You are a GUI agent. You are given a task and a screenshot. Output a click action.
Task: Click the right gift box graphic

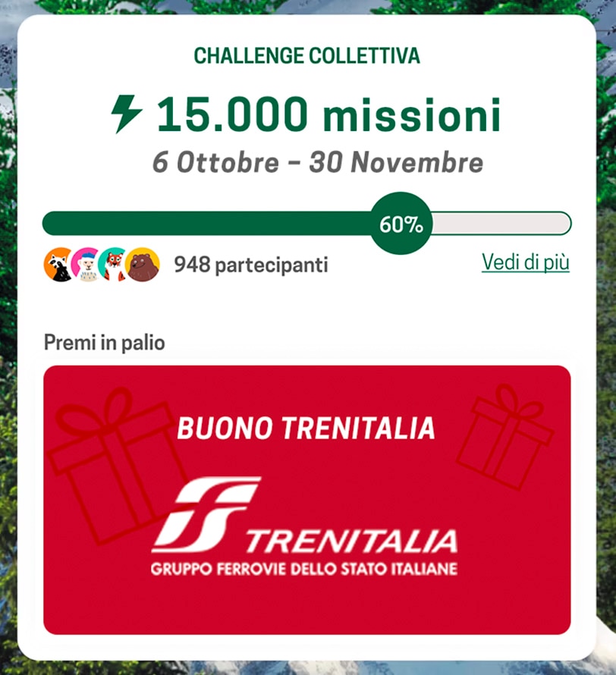point(504,437)
